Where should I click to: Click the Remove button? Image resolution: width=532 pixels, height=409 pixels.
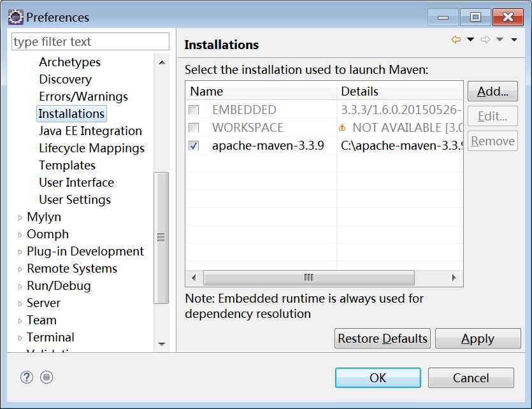point(492,141)
